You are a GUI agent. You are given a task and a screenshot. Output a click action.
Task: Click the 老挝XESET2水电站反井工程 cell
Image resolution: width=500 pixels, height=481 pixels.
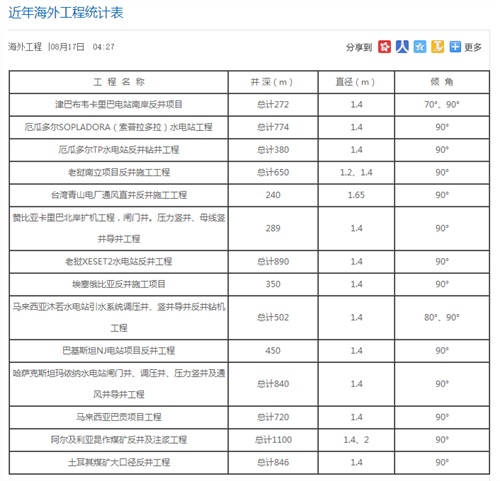pyautogui.click(x=119, y=262)
